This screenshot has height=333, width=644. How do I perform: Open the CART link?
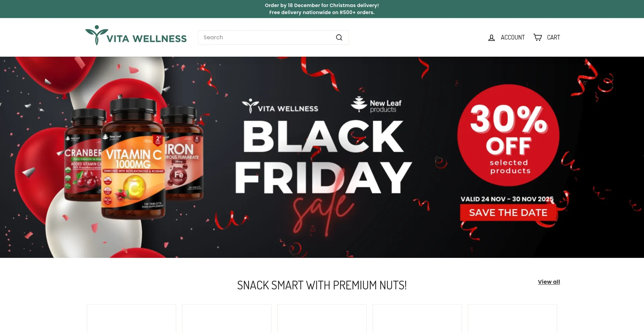click(553, 38)
